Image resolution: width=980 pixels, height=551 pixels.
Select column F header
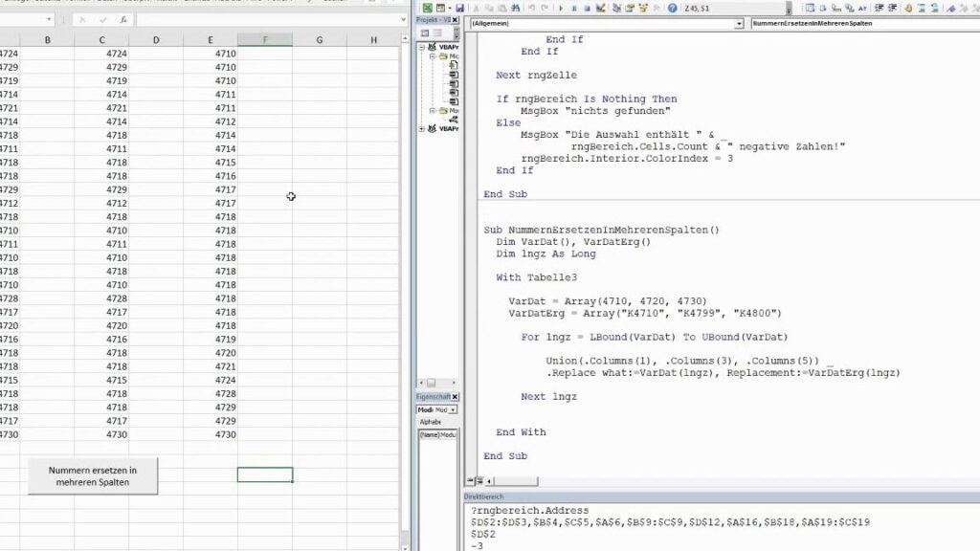coord(265,40)
